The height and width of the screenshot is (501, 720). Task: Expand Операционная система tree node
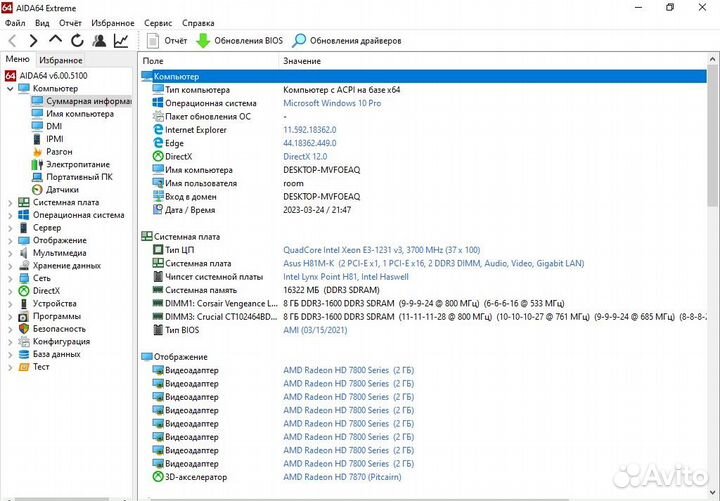coord(10,215)
